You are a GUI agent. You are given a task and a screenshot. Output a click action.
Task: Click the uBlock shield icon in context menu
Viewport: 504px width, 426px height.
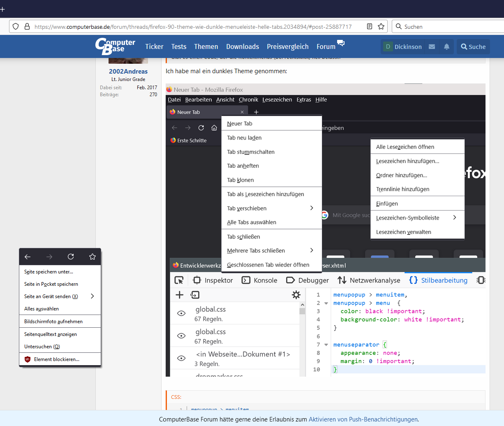click(x=28, y=359)
